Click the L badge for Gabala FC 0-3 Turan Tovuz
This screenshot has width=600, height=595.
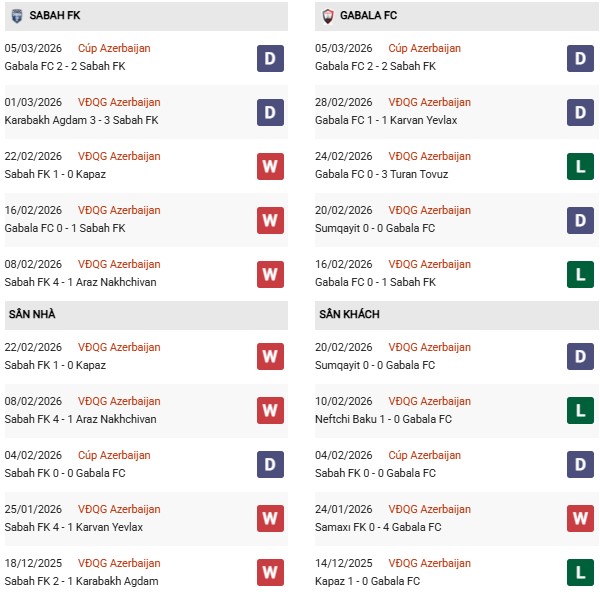(581, 166)
